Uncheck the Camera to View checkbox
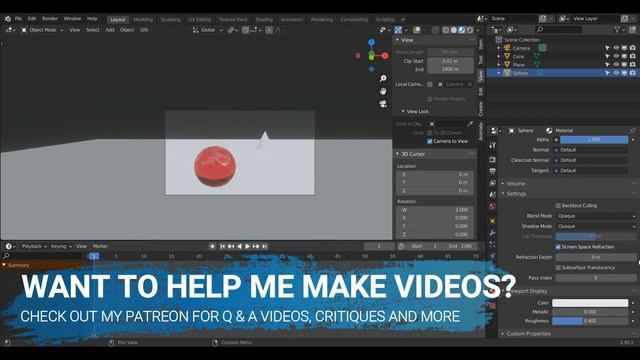 [430, 141]
